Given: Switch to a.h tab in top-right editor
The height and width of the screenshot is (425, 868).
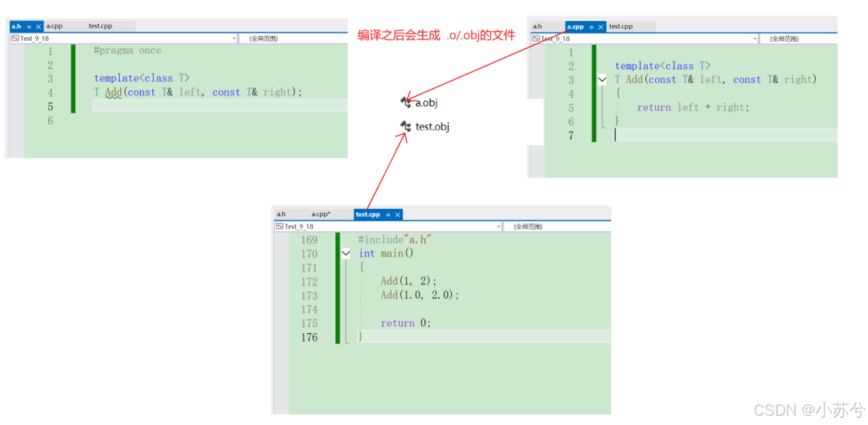Looking at the screenshot, I should pyautogui.click(x=538, y=26).
